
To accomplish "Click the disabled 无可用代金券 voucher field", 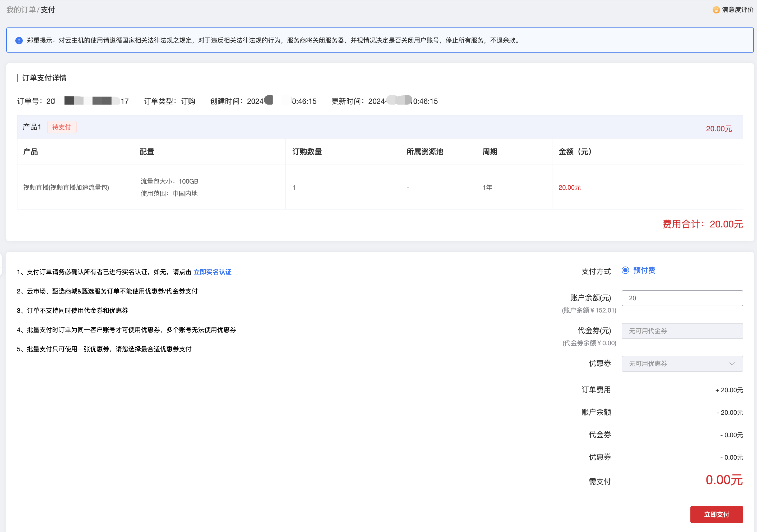I will pyautogui.click(x=682, y=331).
